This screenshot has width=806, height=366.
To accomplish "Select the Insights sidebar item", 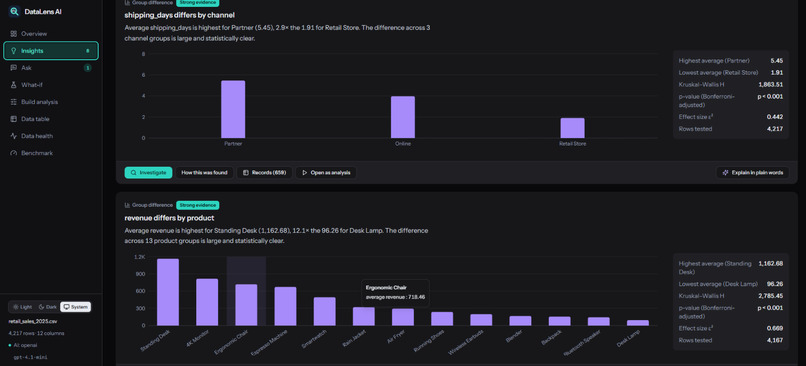I will coord(51,51).
